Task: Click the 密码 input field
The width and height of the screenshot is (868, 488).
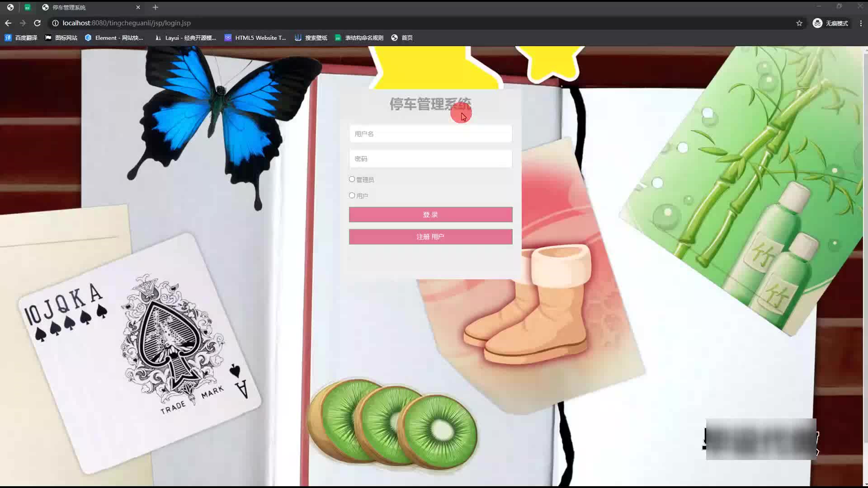Action: coord(430,159)
